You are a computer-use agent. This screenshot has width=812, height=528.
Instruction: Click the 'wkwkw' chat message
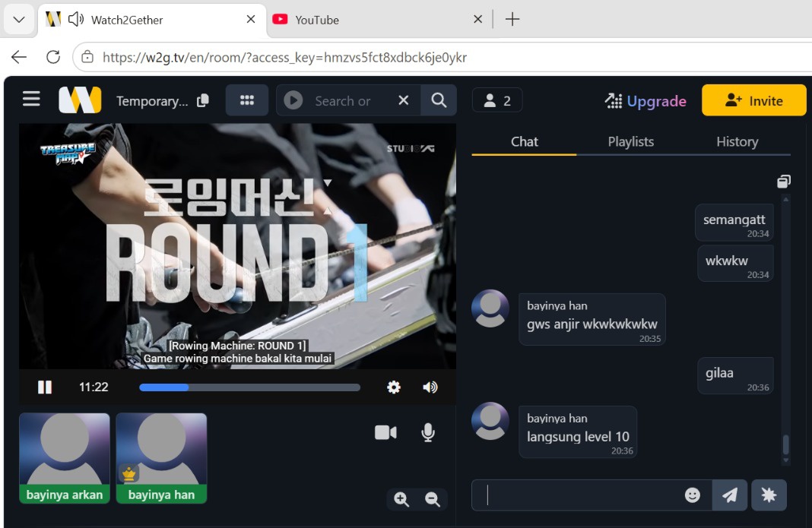tap(735, 264)
